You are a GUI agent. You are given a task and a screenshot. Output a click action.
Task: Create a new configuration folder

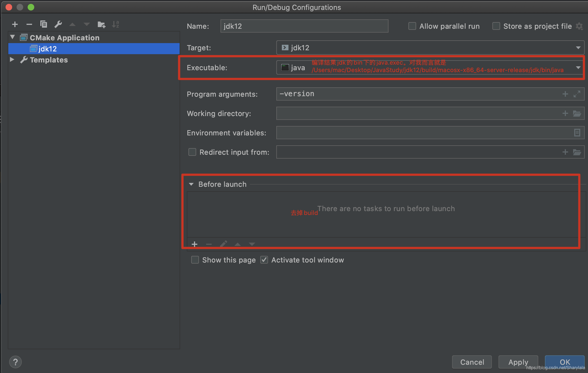[101, 25]
